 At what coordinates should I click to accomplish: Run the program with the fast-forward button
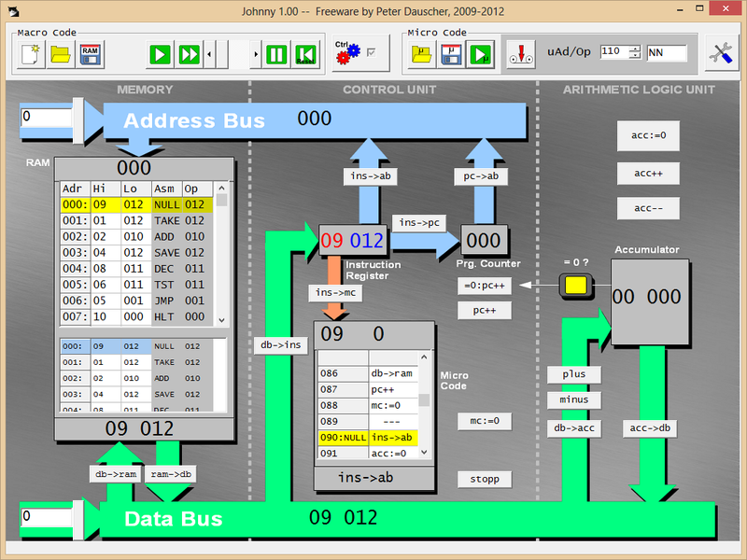(x=190, y=54)
